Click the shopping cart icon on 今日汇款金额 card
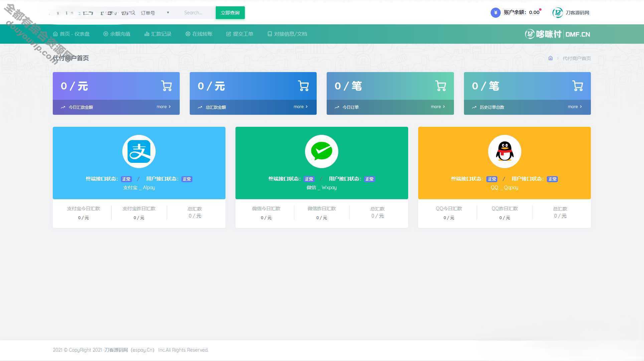 (x=166, y=86)
